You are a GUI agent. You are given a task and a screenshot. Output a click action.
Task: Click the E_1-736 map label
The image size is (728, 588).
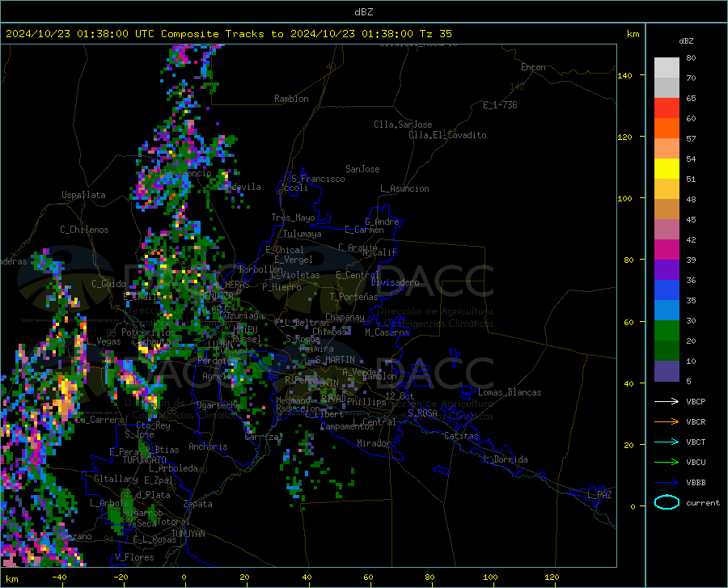[x=500, y=105]
